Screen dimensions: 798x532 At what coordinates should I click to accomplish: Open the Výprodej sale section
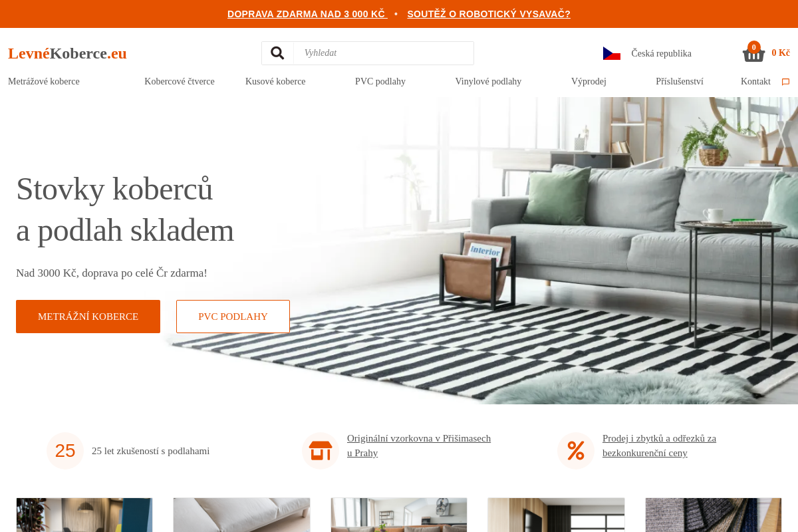click(589, 82)
